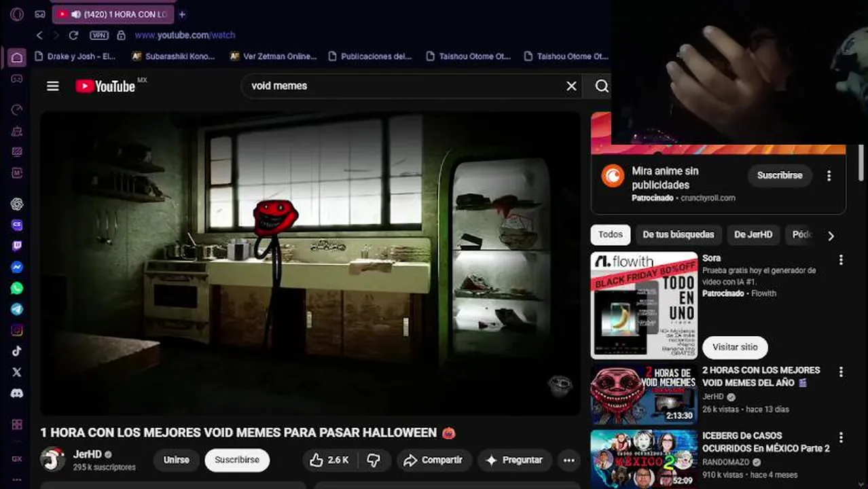The width and height of the screenshot is (868, 489).
Task: Open the GX sidebar button near bottom
Action: [17, 458]
